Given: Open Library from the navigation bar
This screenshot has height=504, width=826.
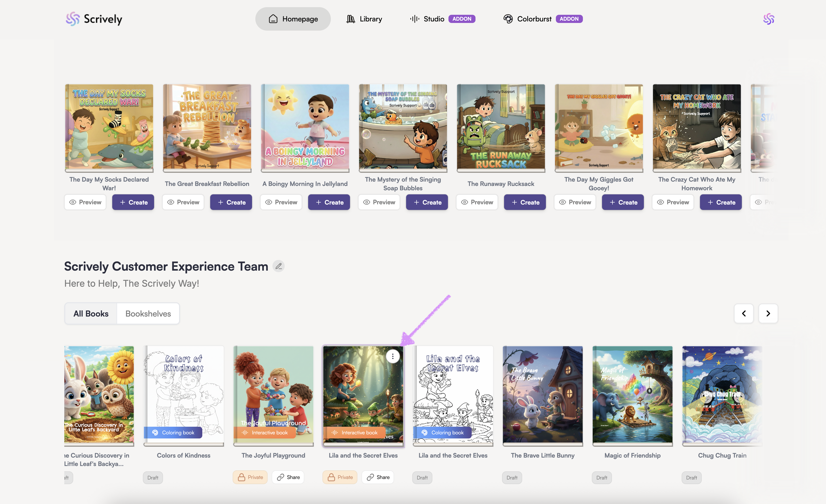Looking at the screenshot, I should [364, 19].
